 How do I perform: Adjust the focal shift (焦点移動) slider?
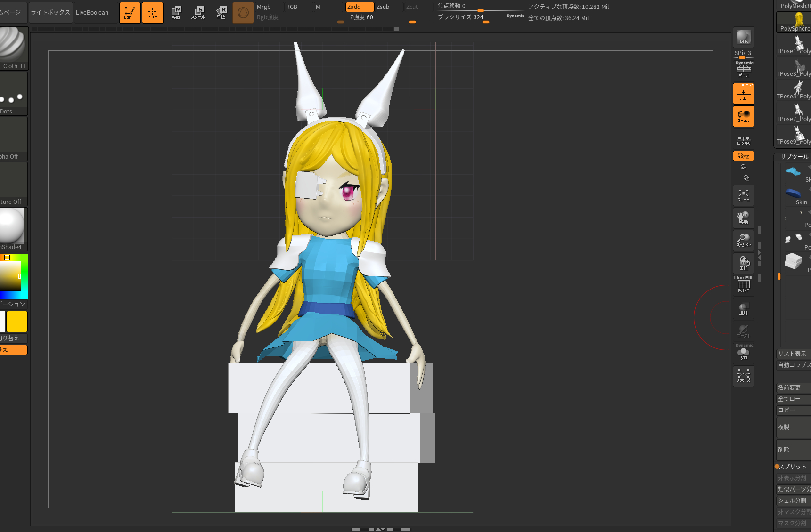coord(481,7)
